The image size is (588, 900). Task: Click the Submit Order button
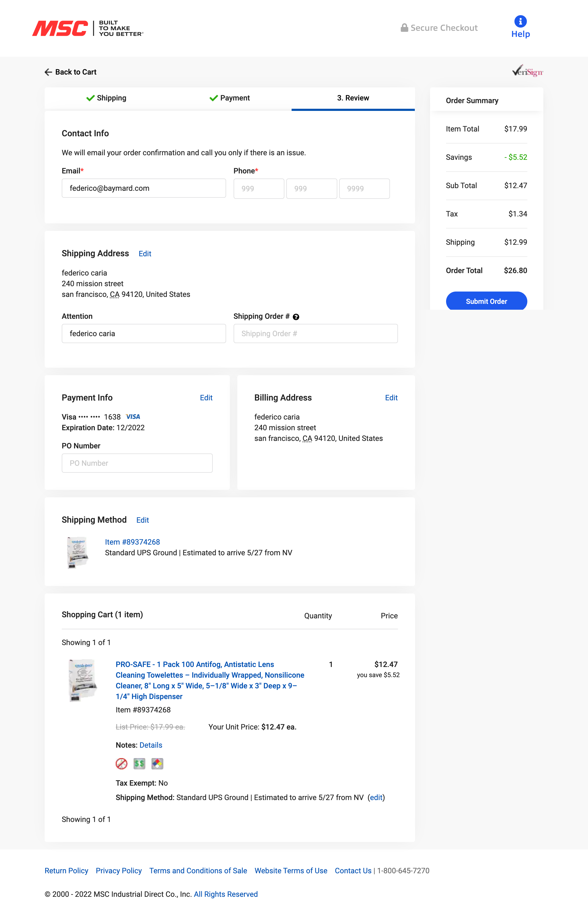(x=486, y=301)
